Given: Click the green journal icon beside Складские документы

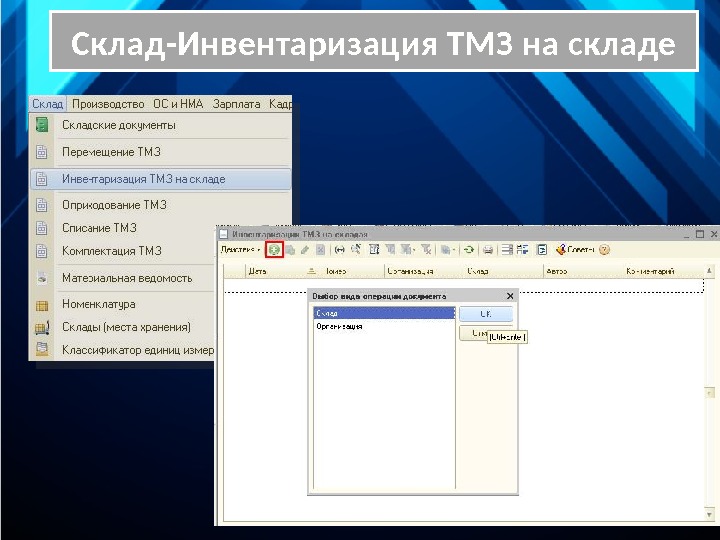Looking at the screenshot, I should 42,125.
